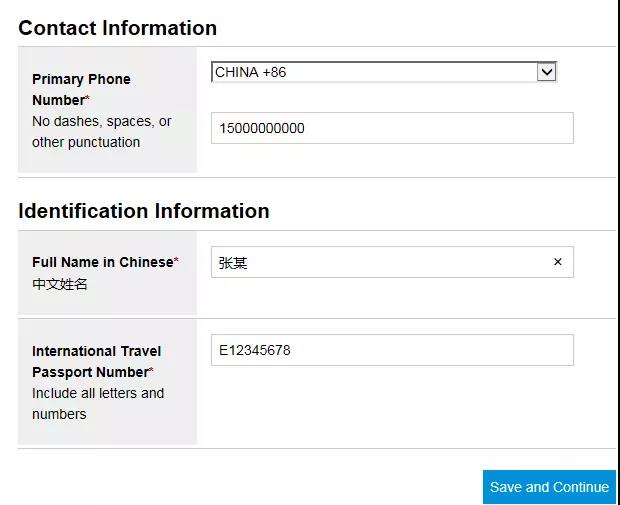Click the dropdown arrow beside CHINA +86

(546, 72)
